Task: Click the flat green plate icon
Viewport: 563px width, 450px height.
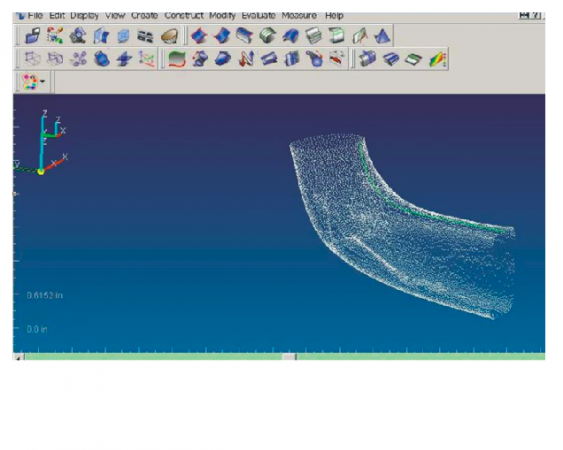Action: click(414, 59)
